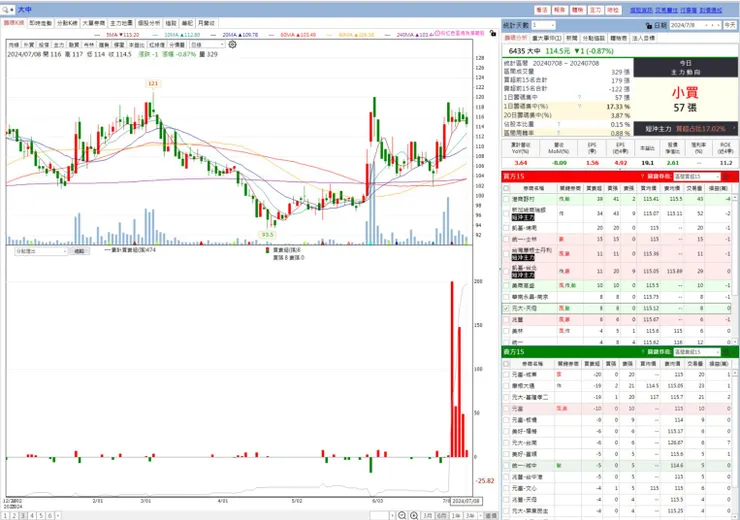Go to chart page 5
This screenshot has height=520, width=740.
coord(41,516)
